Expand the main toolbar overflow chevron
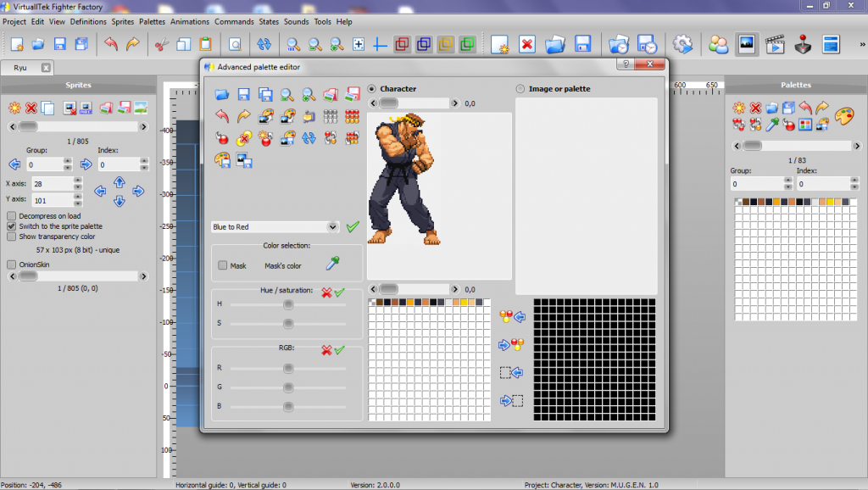The height and width of the screenshot is (490, 868). click(862, 44)
